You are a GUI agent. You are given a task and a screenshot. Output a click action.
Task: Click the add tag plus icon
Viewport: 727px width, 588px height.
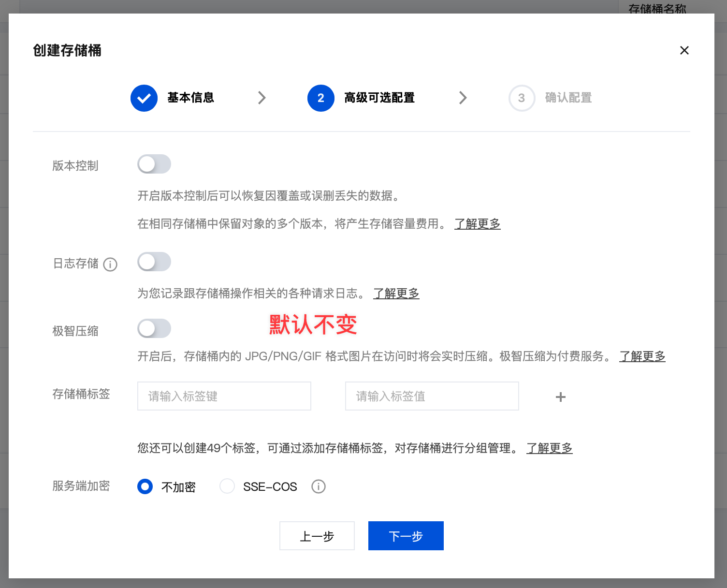point(561,397)
